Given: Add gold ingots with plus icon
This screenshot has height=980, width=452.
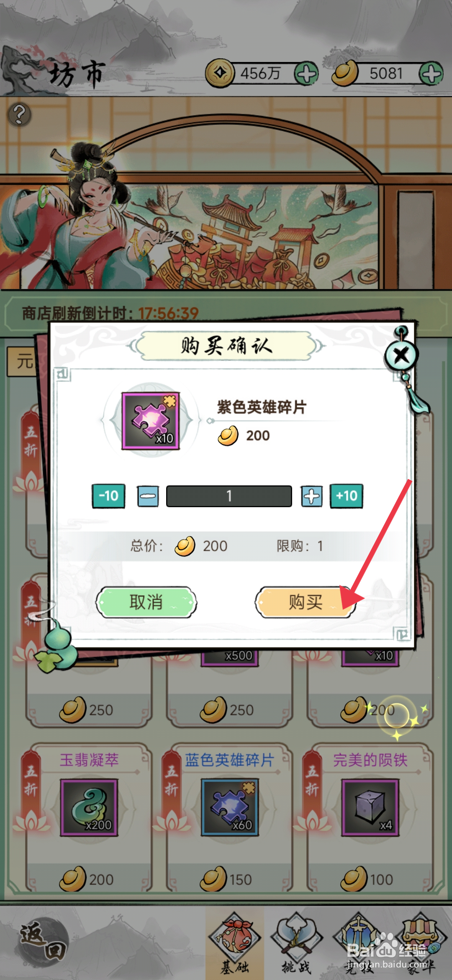Looking at the screenshot, I should click(431, 74).
